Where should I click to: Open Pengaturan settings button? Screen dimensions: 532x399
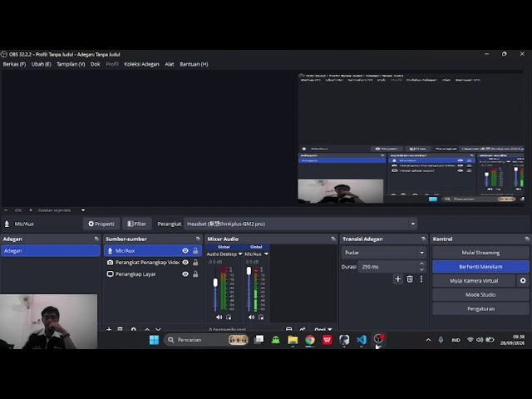480,309
